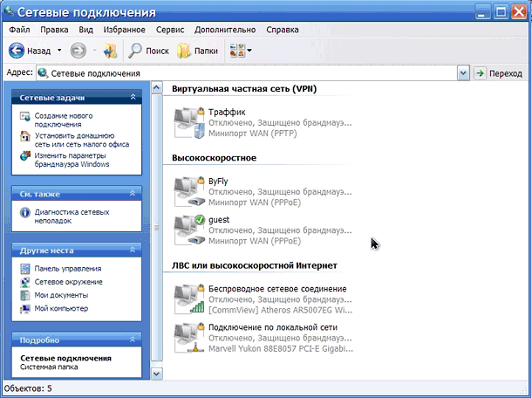Click the sidebar scrollbar down arrow
Screen dimensions: 532x398
coord(156,374)
